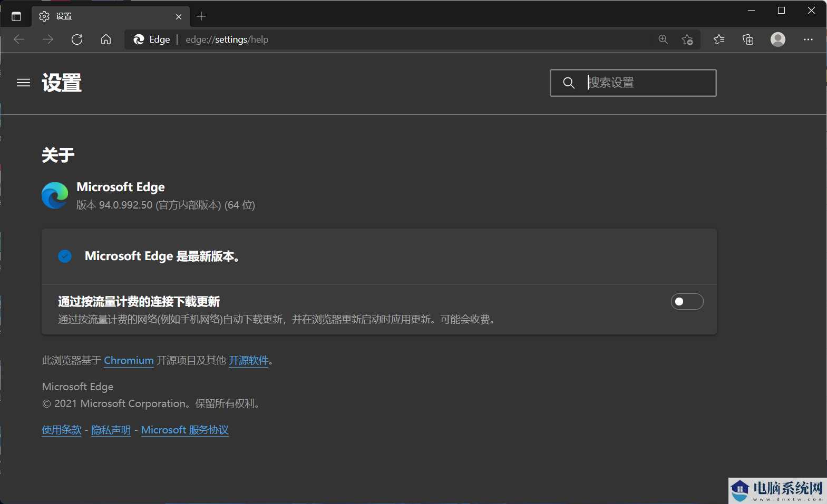Click the 搜索设置 search field

click(633, 83)
